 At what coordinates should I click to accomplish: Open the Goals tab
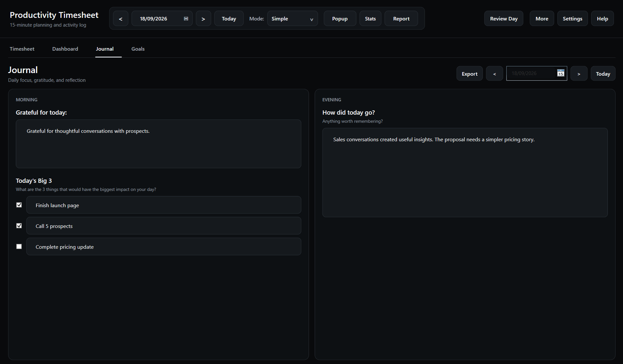(138, 49)
